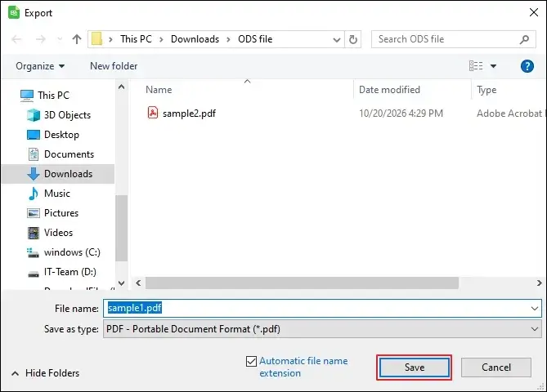Image resolution: width=547 pixels, height=392 pixels.
Task: Open the address bar history dropdown
Action: [337, 40]
